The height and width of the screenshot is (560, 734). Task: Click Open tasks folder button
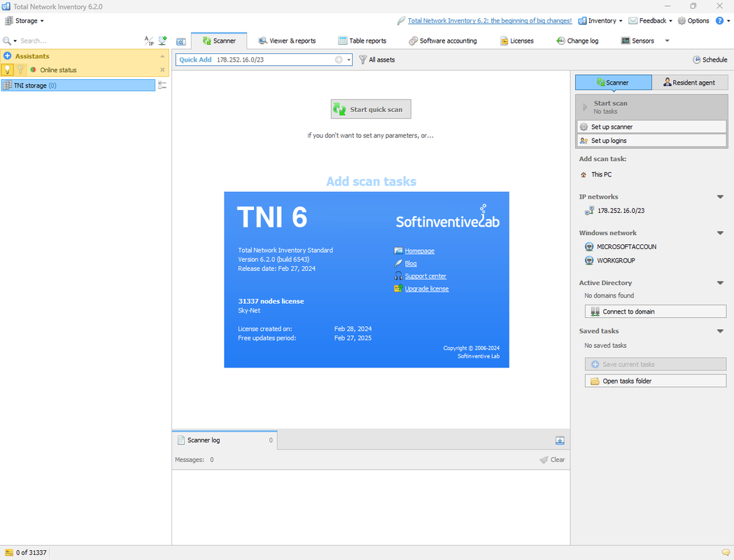656,381
